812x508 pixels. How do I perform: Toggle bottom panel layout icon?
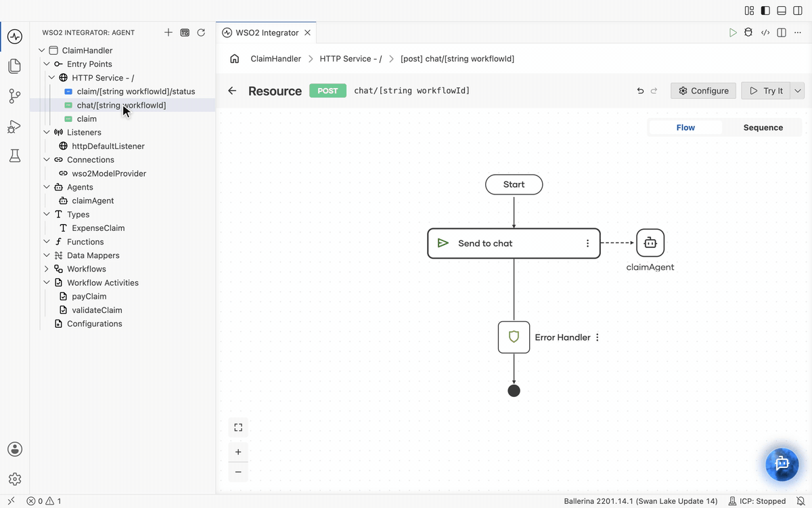[x=782, y=10]
